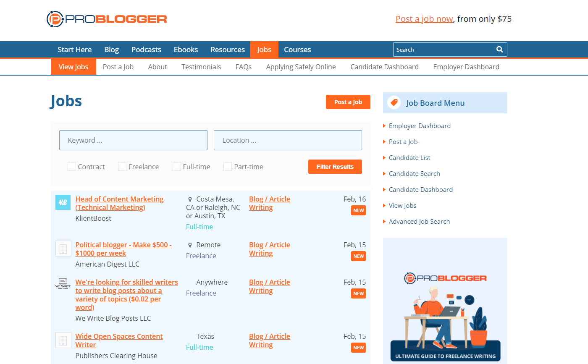This screenshot has height=364, width=588.
Task: Click location pin beside Costa Mesa
Action: pyautogui.click(x=190, y=199)
